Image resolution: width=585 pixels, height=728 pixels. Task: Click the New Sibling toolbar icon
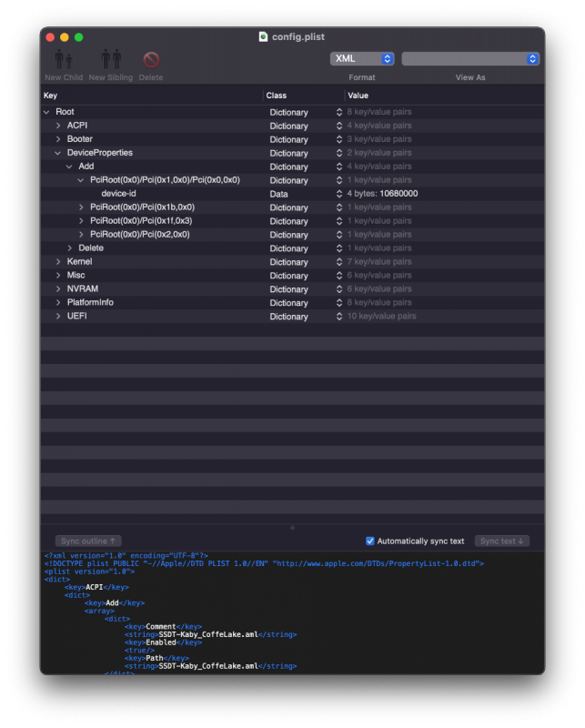(x=110, y=60)
